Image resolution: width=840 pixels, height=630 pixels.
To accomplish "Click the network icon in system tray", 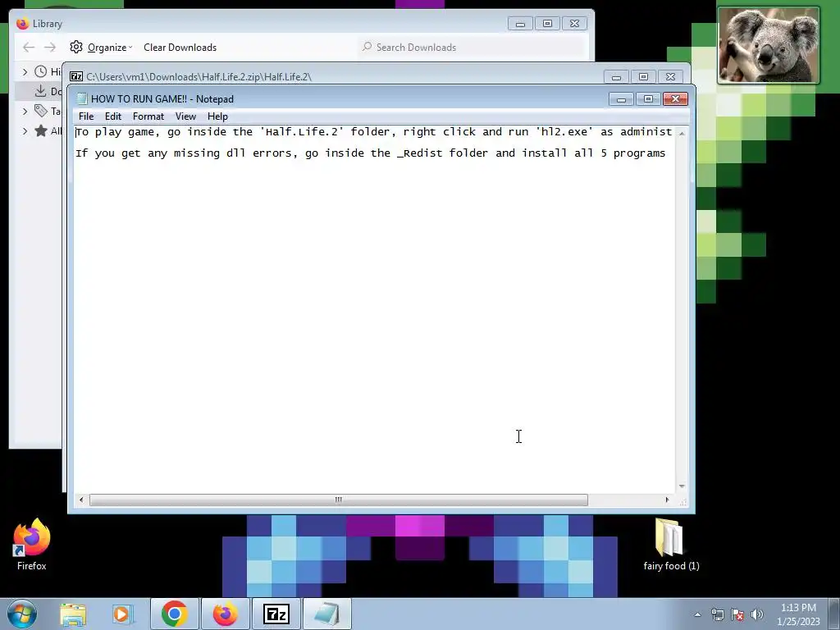I will (717, 614).
